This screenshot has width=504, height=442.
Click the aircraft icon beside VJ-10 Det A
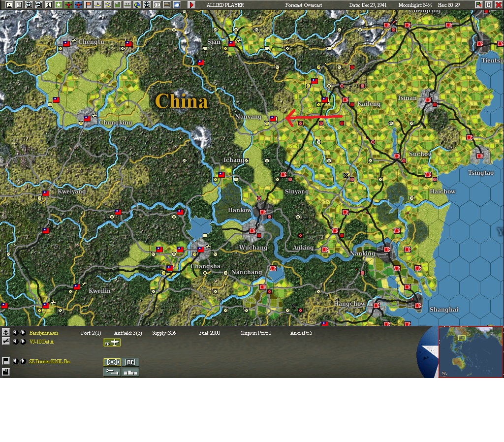click(x=6, y=342)
